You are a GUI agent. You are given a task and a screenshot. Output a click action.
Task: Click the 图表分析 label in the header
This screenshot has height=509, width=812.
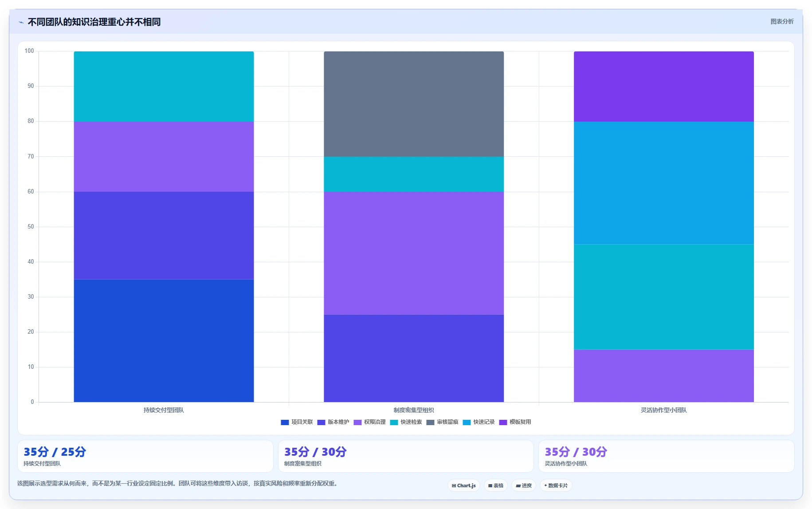click(x=782, y=21)
